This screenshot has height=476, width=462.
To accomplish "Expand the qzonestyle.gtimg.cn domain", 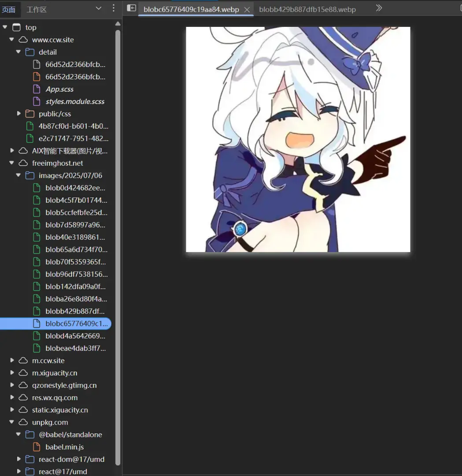I will coord(12,385).
